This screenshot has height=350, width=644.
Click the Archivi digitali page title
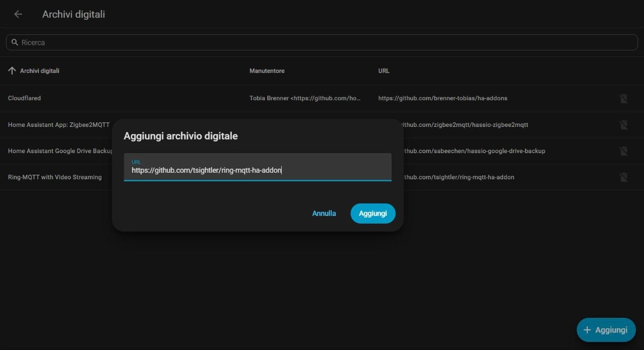point(73,15)
